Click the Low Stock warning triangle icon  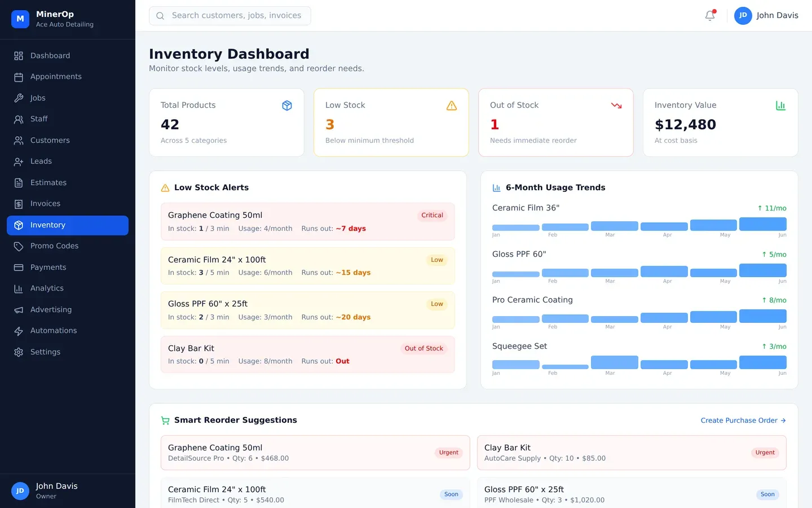pyautogui.click(x=452, y=106)
